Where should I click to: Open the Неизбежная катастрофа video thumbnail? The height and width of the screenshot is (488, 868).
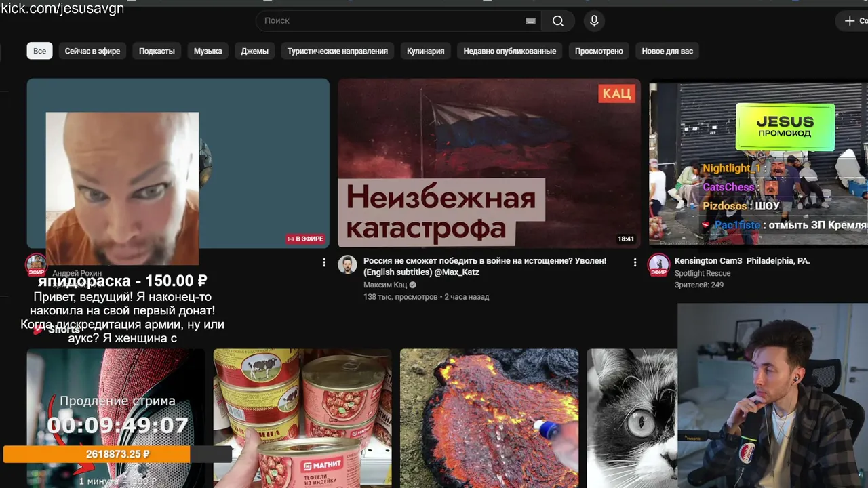pyautogui.click(x=489, y=163)
